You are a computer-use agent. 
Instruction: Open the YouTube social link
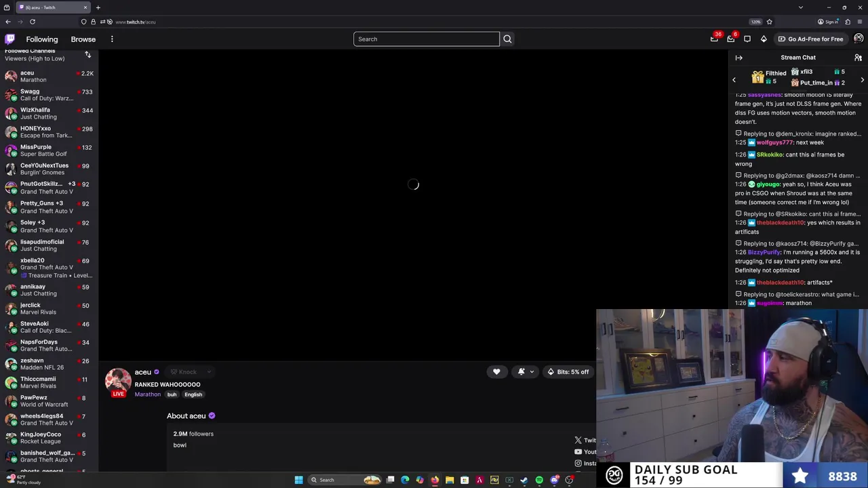pyautogui.click(x=585, y=452)
